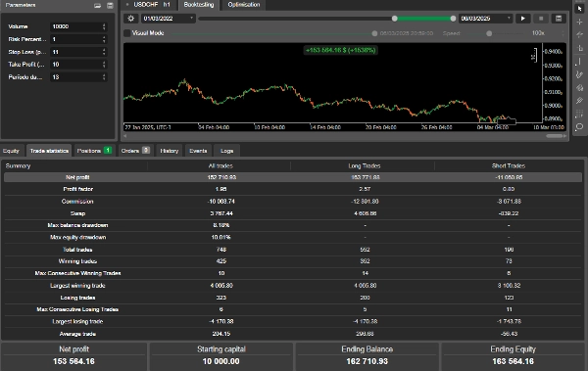
Task: Select the Max balance drawdown row label
Action: click(77, 225)
